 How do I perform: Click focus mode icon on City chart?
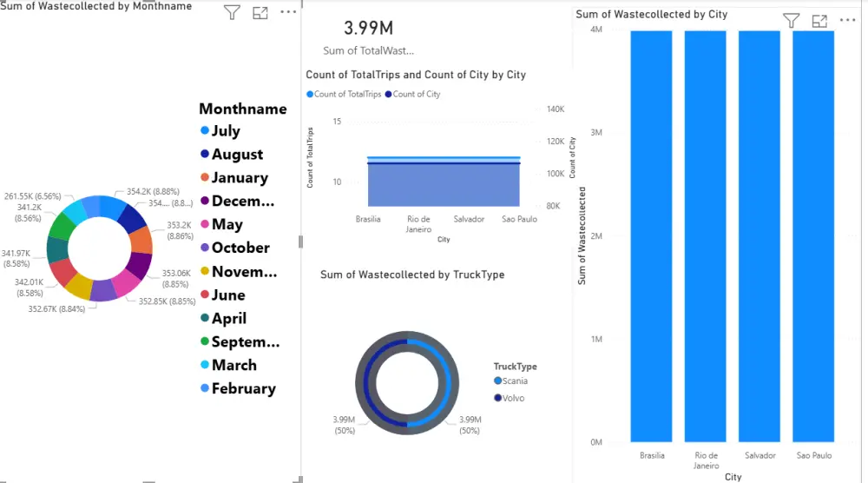(x=819, y=21)
